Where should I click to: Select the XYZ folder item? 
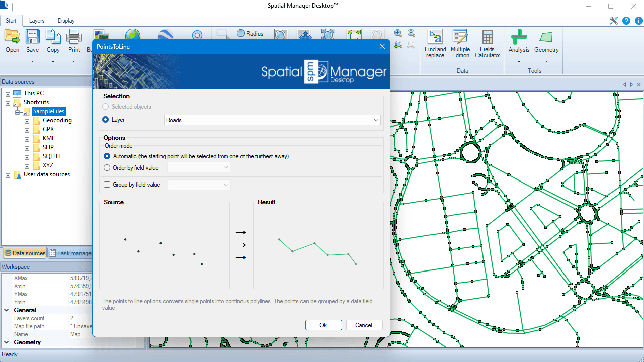tap(48, 165)
